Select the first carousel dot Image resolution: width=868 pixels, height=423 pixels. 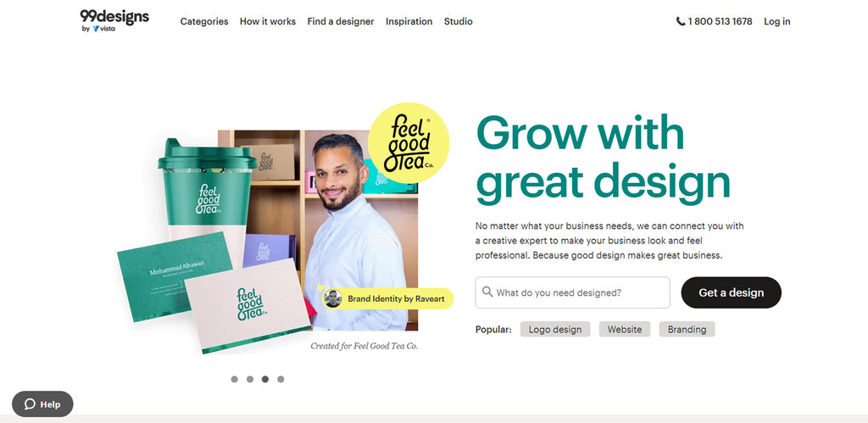234,379
